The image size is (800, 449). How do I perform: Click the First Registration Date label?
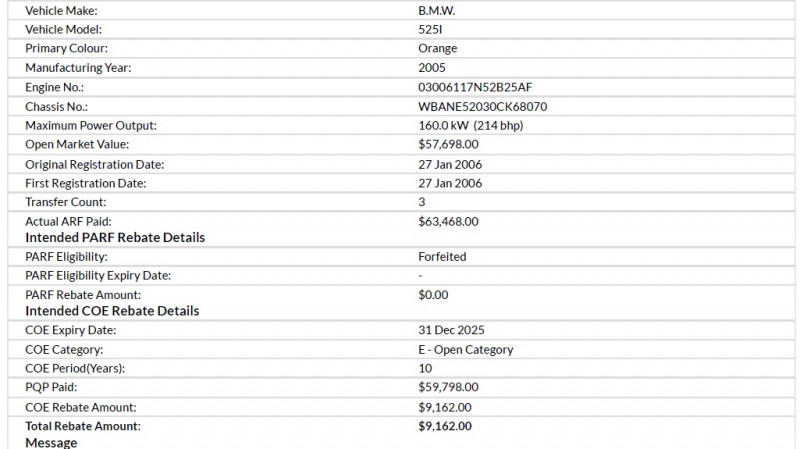point(86,183)
